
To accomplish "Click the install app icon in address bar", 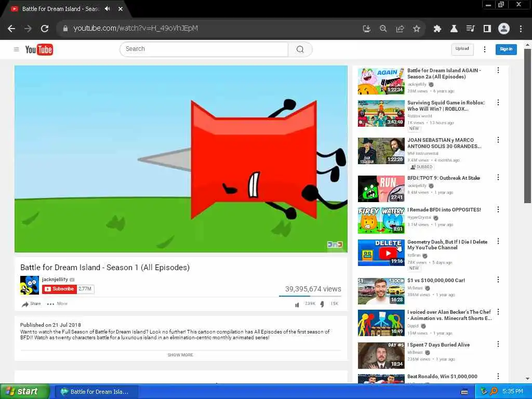I will pyautogui.click(x=366, y=29).
